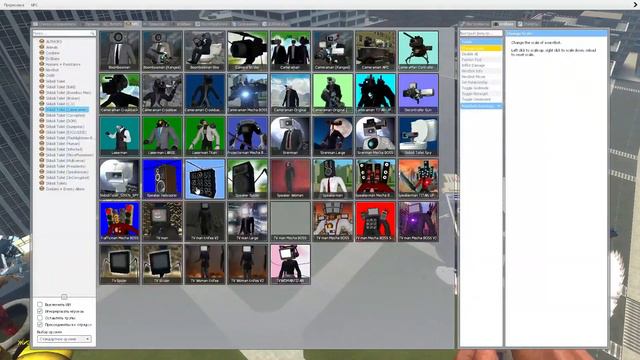The width and height of the screenshot is (640, 360).
Task: Select the Deconstructor Gun icon on purple background
Action: [418, 93]
